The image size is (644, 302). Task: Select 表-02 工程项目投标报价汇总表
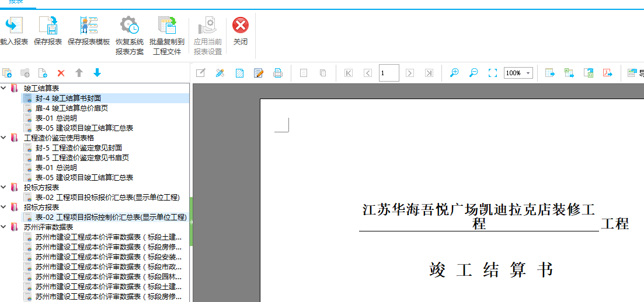pyautogui.click(x=107, y=198)
